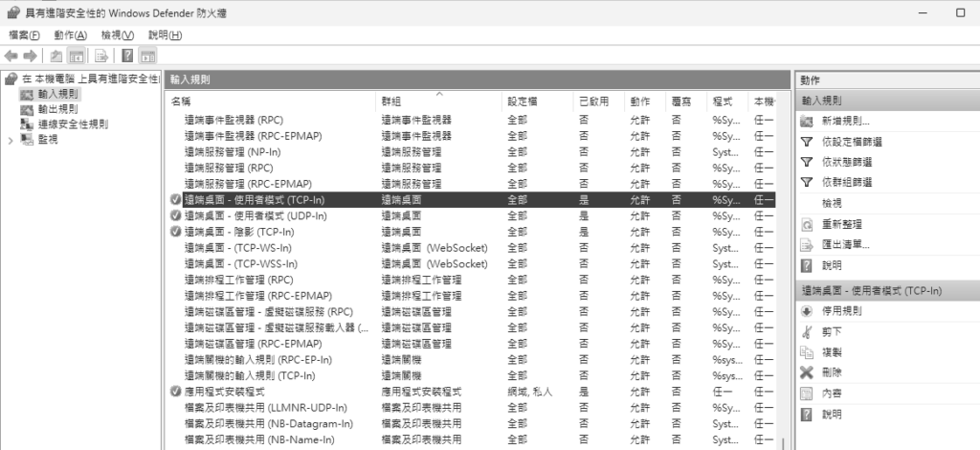The width and height of the screenshot is (980, 450).
Task: Click the 停用規則 icon
Action: pyautogui.click(x=806, y=310)
